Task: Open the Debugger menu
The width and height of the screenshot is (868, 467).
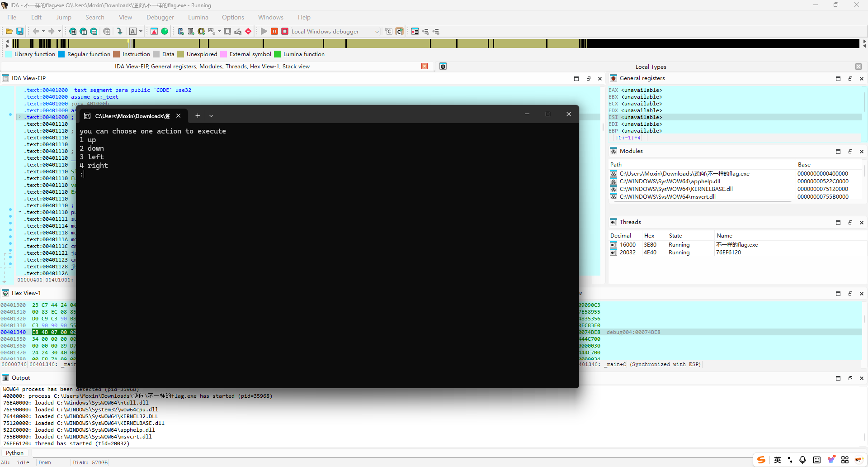Action: (x=160, y=17)
